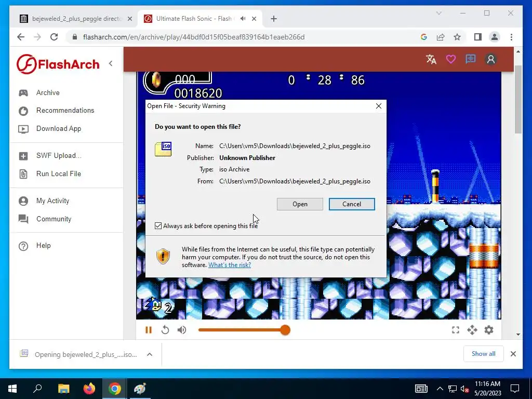
Task: Open the Archive sidebar item
Action: 48,92
